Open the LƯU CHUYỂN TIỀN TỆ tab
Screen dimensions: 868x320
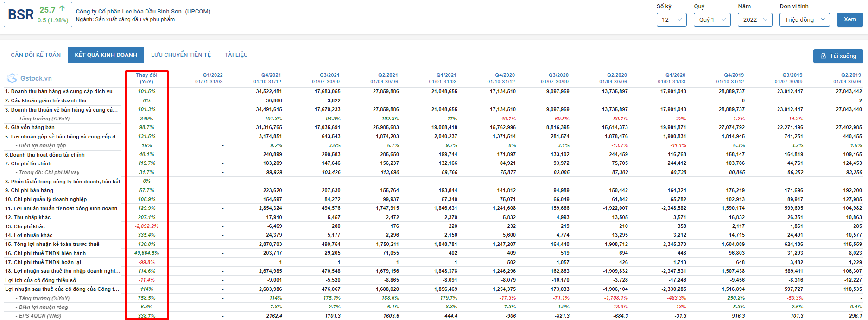[181, 55]
